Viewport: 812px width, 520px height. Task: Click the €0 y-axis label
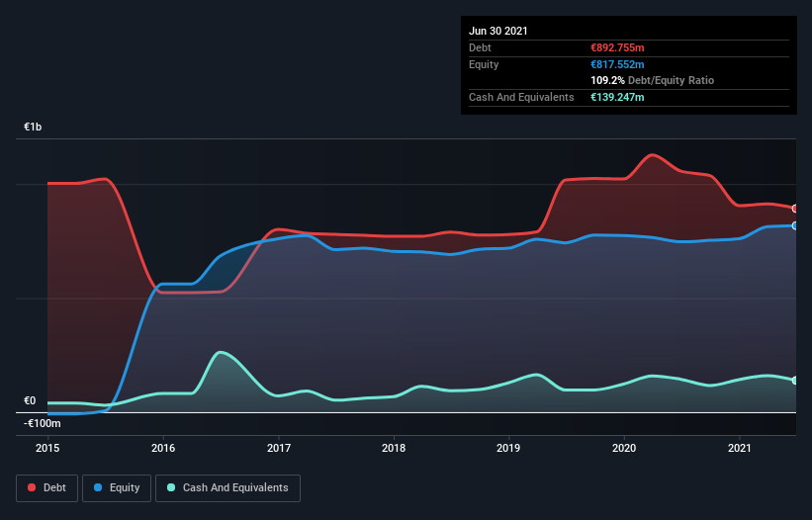coord(30,400)
